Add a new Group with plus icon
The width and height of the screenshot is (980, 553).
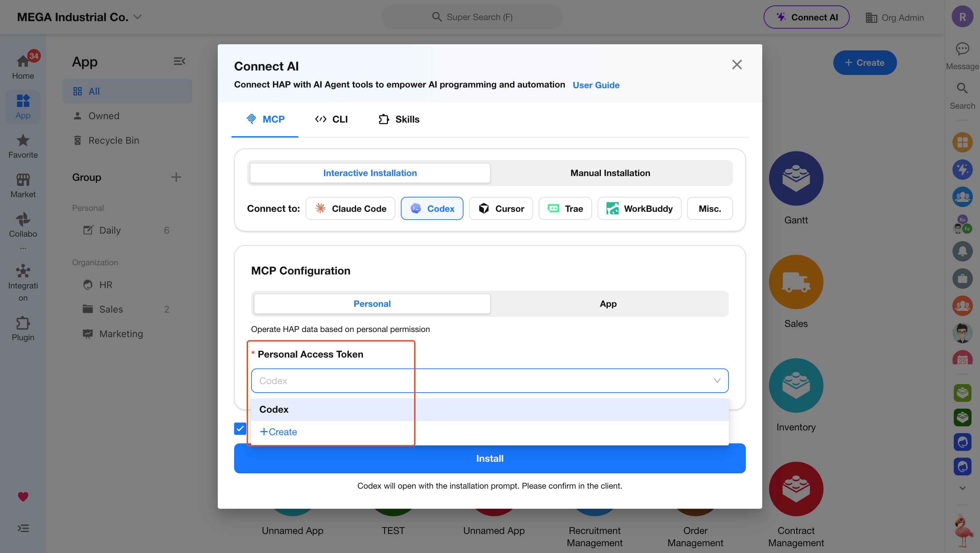(176, 177)
